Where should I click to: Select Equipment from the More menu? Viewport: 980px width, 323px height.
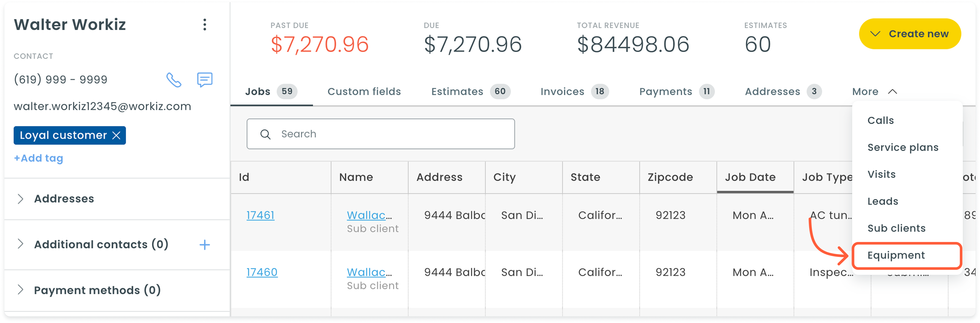(896, 255)
